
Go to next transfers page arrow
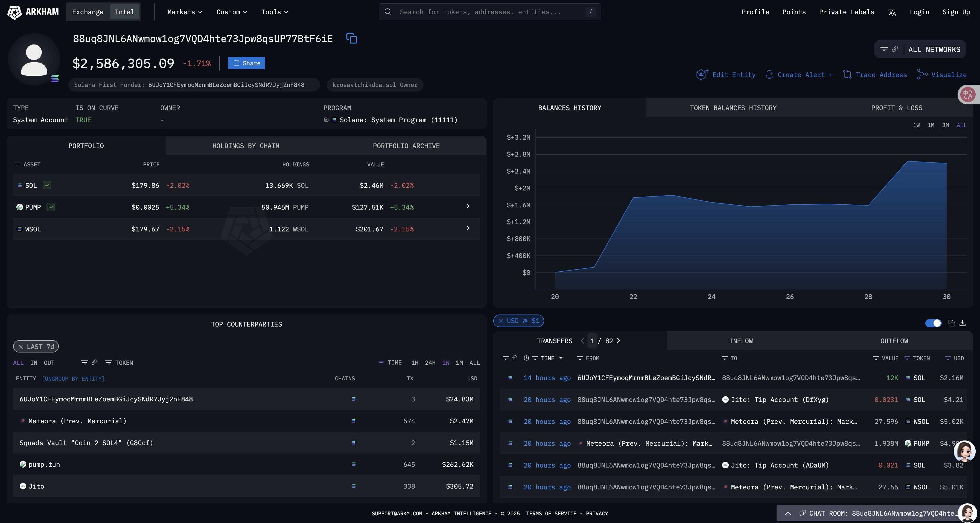618,341
